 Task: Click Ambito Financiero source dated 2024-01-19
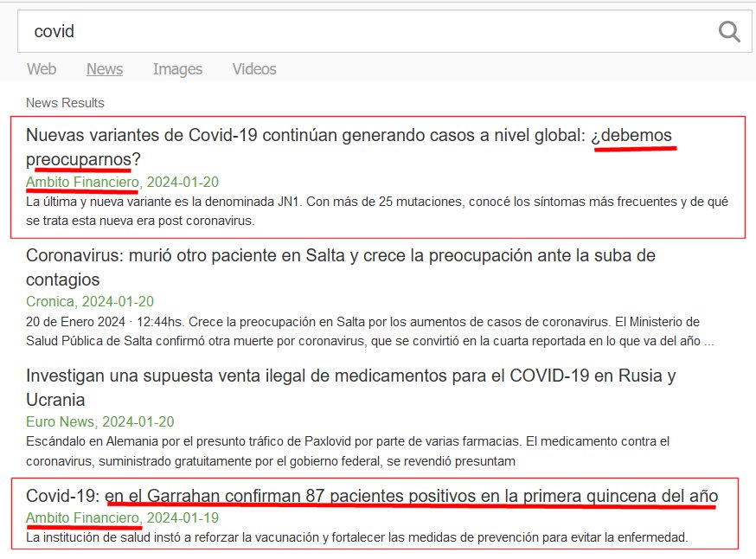(82, 518)
